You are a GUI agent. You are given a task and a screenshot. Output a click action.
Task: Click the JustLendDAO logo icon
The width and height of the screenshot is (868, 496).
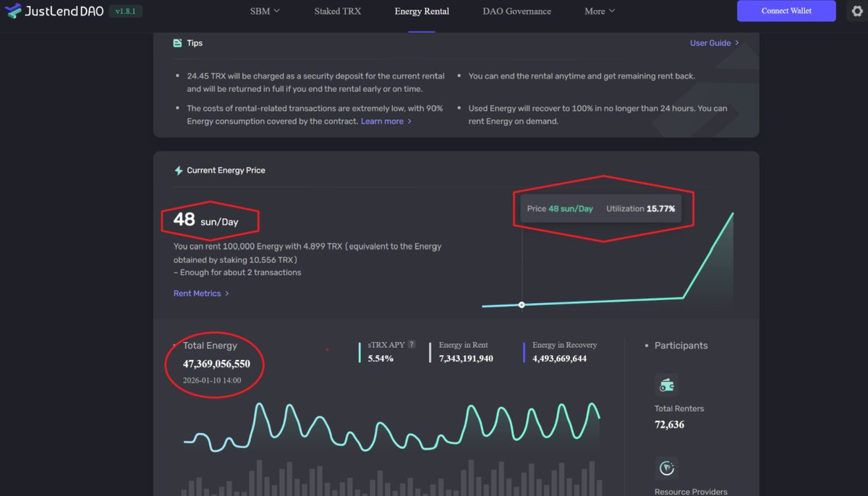12,11
